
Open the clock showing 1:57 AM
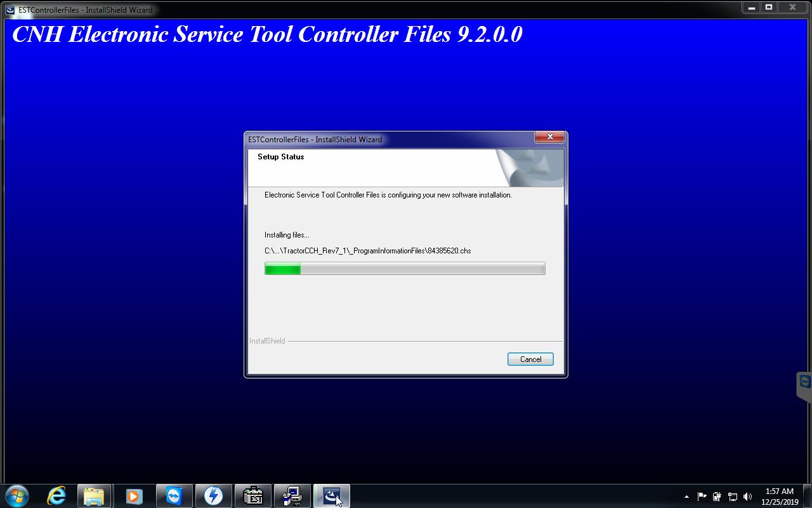780,497
